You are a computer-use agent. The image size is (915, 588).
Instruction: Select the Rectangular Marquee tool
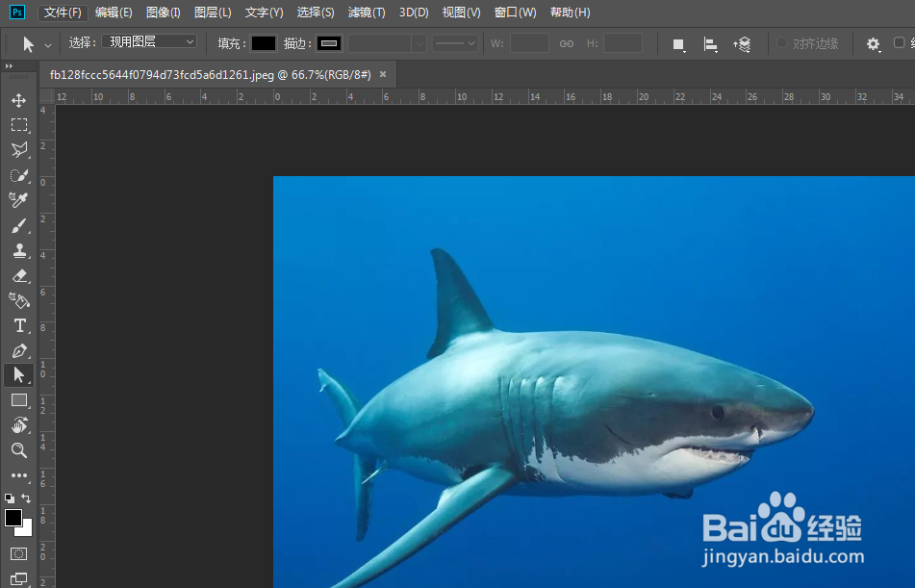pos(18,125)
